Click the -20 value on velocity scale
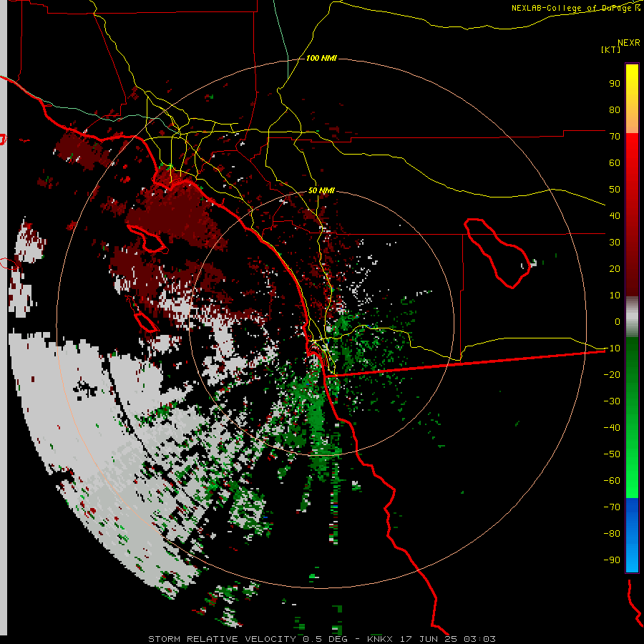The height and width of the screenshot is (644, 644). 612,375
